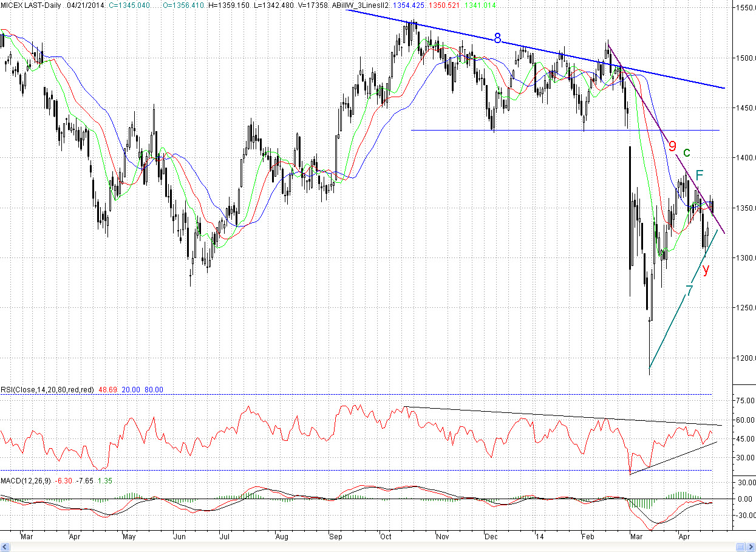Select the red wave label 9
Viewport: 756px width, 552px height.
[x=672, y=146]
